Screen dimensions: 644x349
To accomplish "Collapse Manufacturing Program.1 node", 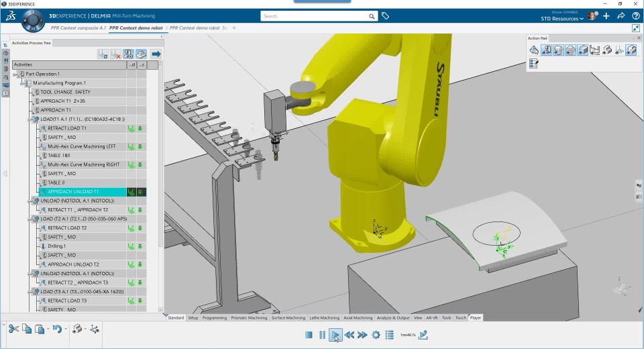I will click(x=23, y=83).
